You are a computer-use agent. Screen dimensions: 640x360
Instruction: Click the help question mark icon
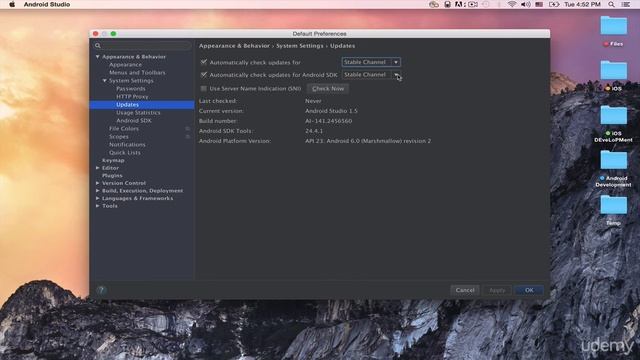click(x=101, y=290)
